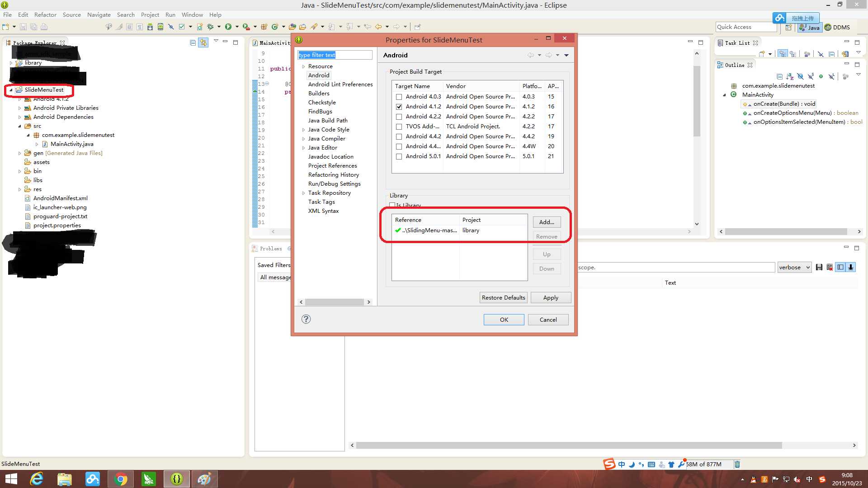The image size is (868, 488).
Task: Click Cancel in Properties dialog
Action: [548, 319]
